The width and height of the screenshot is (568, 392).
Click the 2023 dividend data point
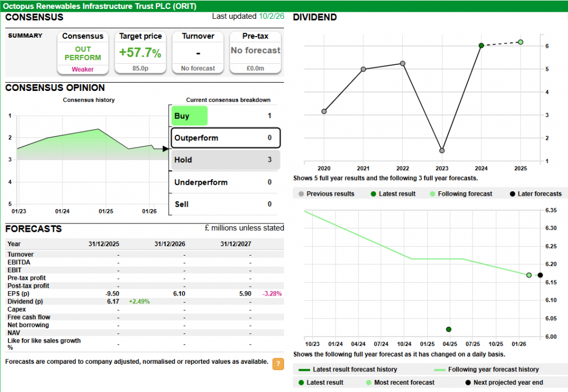(442, 150)
